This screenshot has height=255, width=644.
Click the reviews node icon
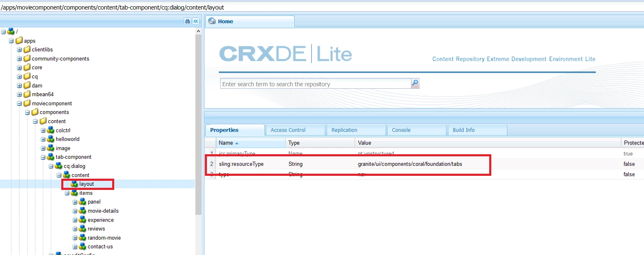(x=82, y=228)
